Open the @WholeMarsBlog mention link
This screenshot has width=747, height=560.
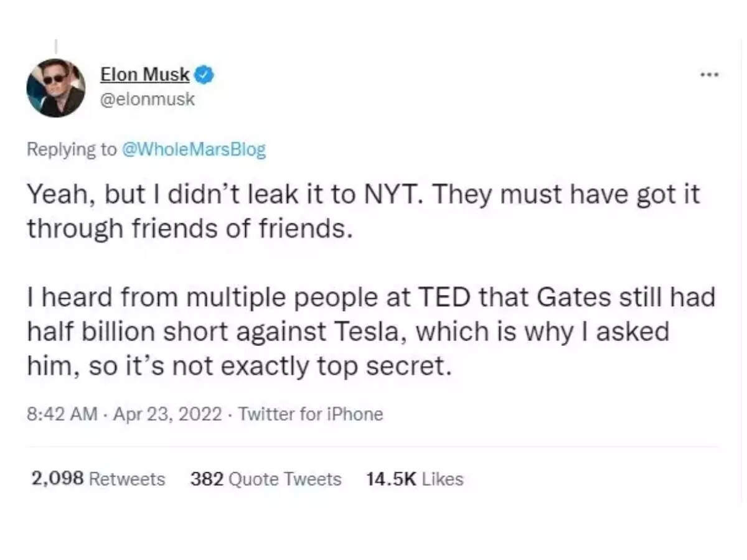[194, 150]
